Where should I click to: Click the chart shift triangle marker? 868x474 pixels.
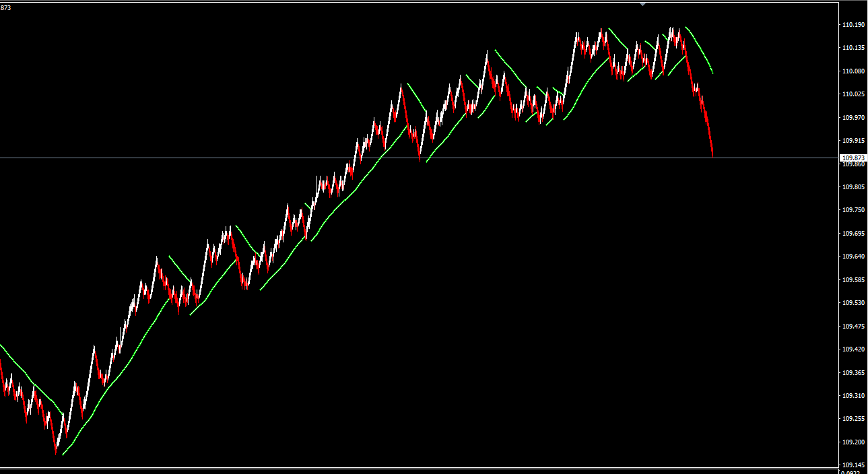(x=642, y=4)
